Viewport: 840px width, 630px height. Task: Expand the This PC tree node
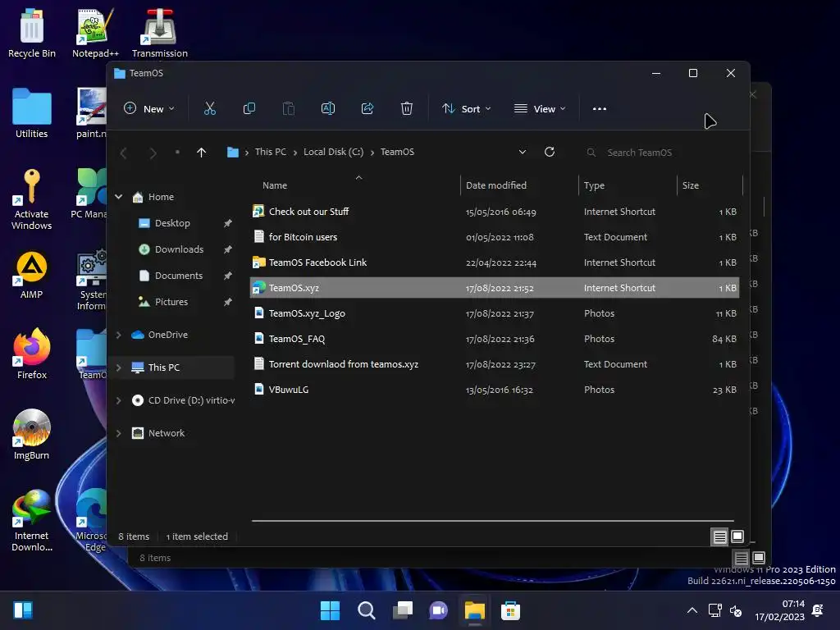[118, 367]
